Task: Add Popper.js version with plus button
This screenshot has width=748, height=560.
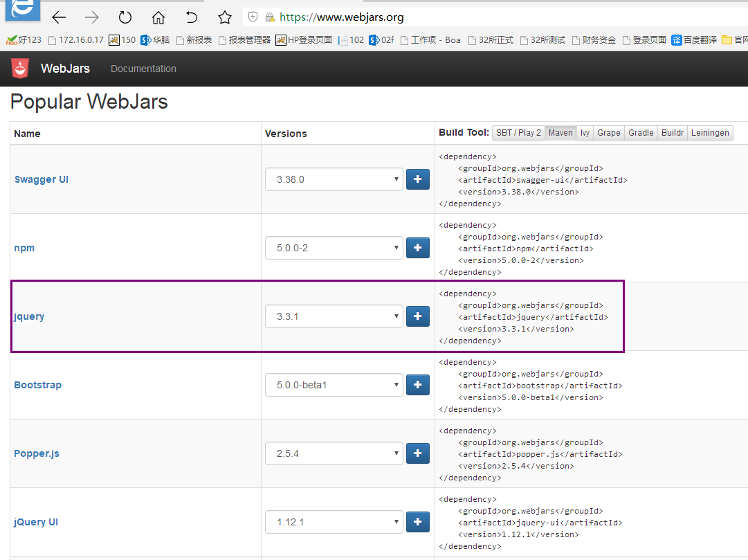Action: pos(418,453)
